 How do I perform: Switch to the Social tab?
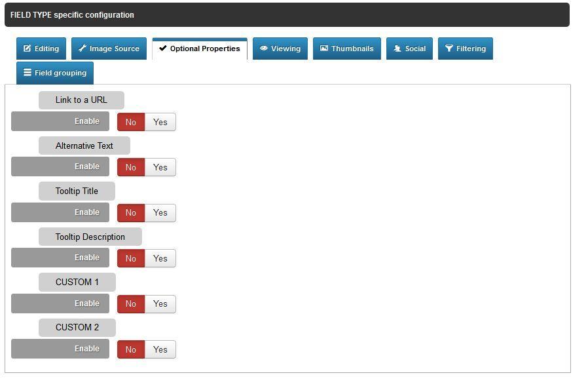[x=409, y=49]
